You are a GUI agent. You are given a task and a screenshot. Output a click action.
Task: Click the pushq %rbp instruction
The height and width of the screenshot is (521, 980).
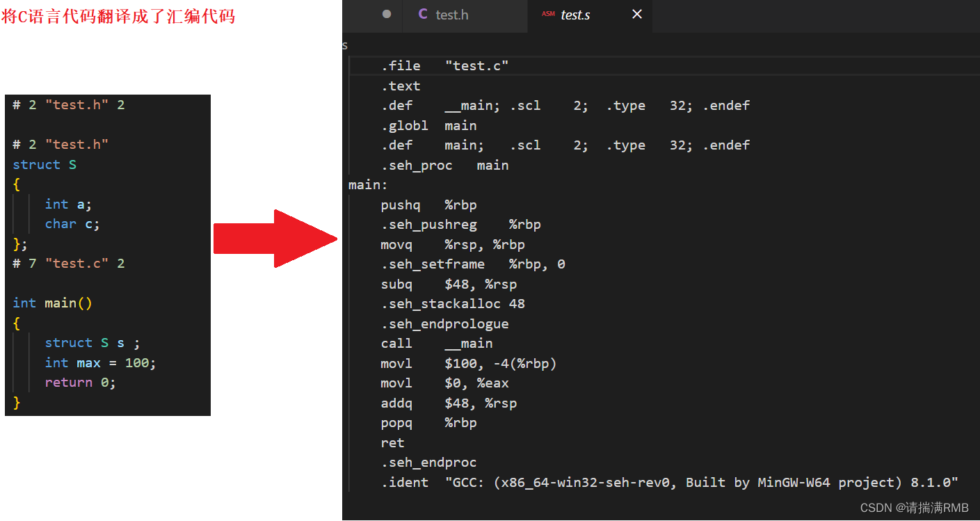[428, 205]
